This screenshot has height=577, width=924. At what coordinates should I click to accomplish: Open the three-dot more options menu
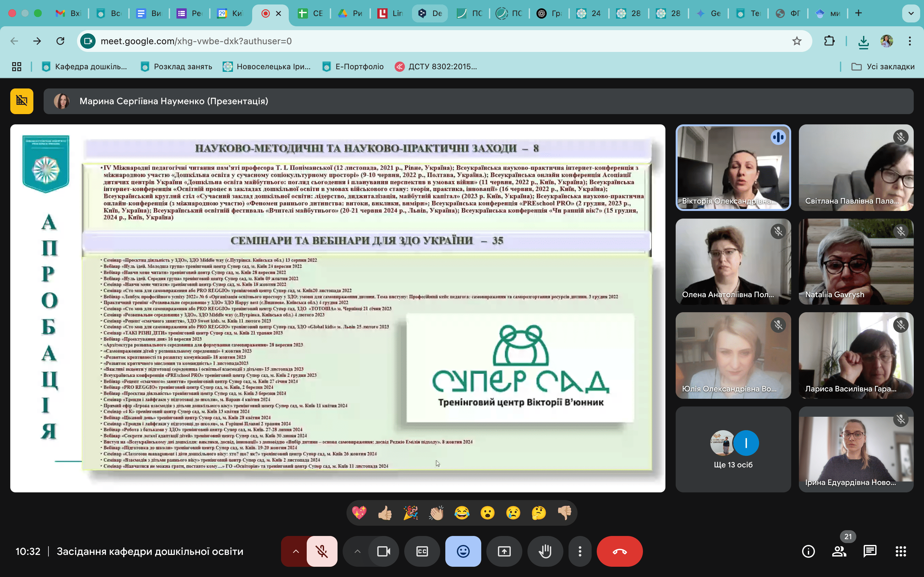pyautogui.click(x=580, y=551)
